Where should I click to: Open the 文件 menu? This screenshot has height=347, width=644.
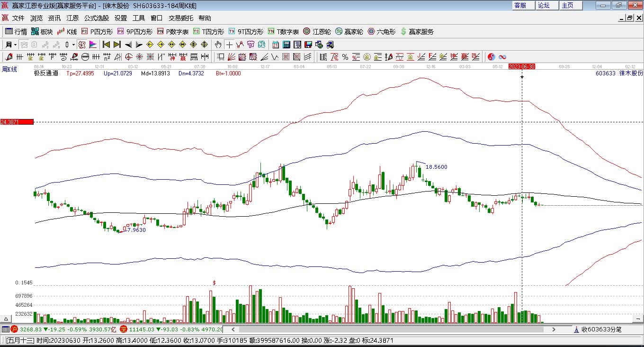pyautogui.click(x=18, y=18)
